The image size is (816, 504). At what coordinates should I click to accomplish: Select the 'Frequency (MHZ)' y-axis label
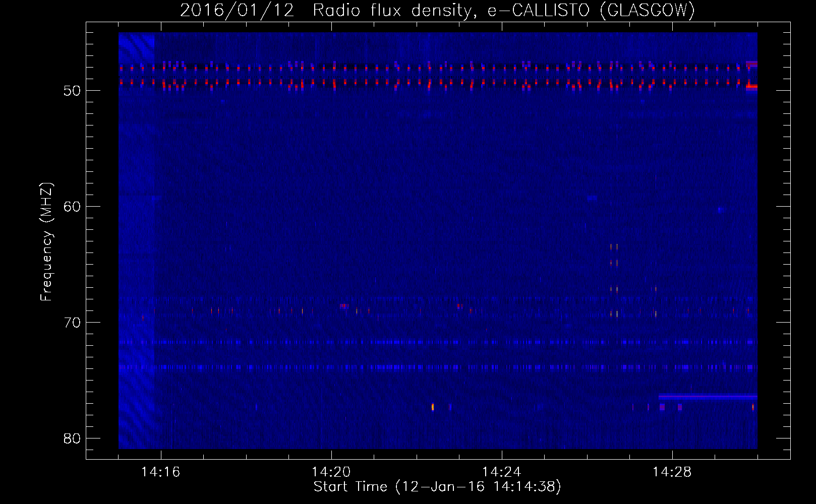(x=46, y=242)
